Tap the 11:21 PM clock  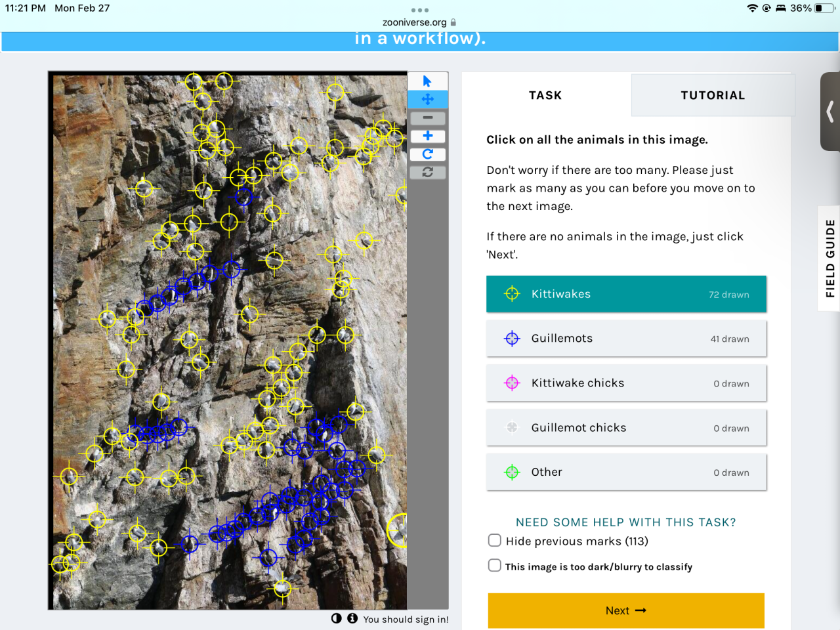coord(26,9)
